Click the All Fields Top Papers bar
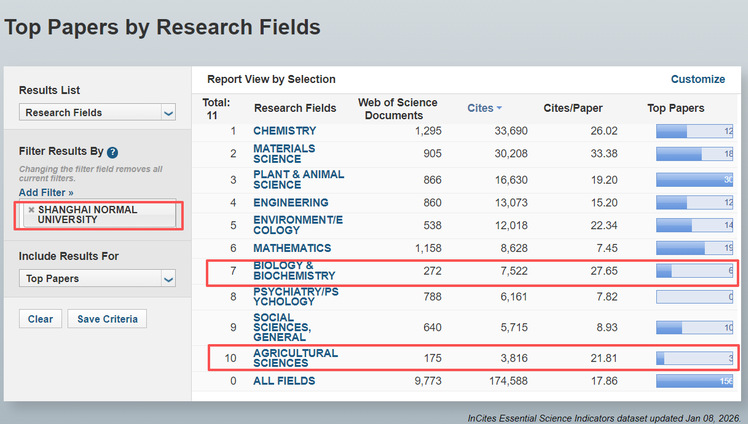This screenshot has height=424, width=748. pyautogui.click(x=694, y=381)
